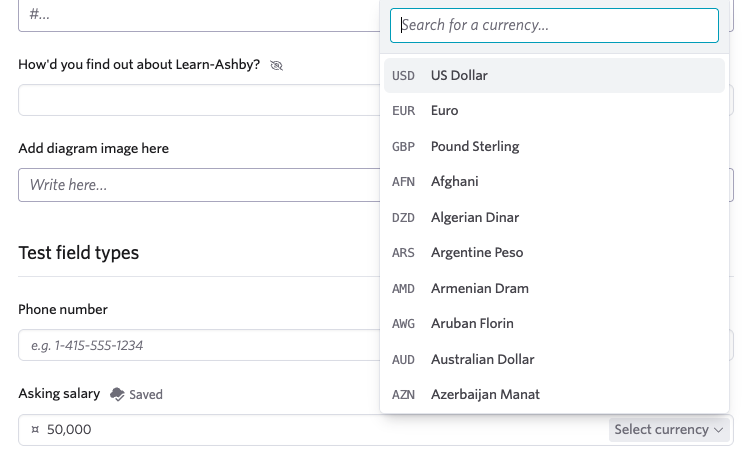
Task: Choose the Aruban Florin entry
Action: pos(554,324)
